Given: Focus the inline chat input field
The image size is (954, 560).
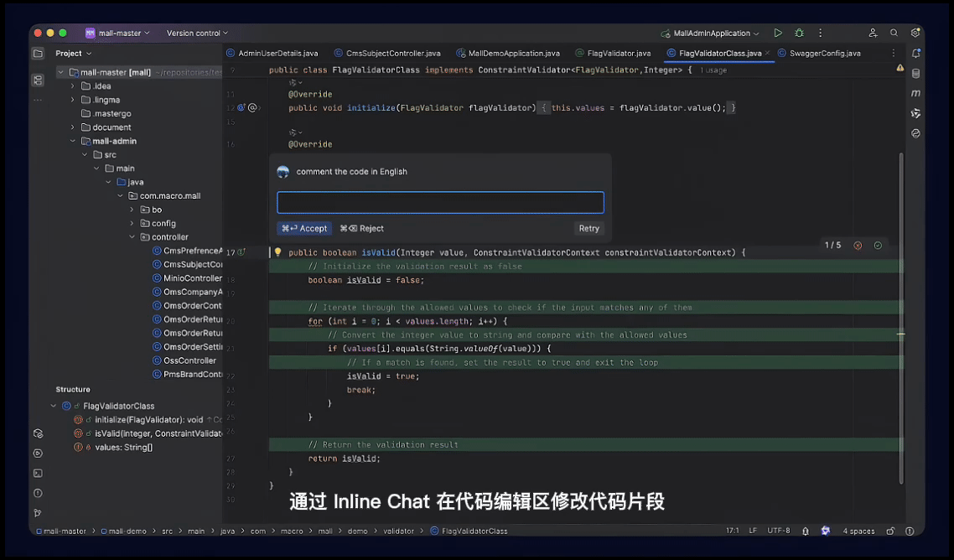Looking at the screenshot, I should (x=440, y=203).
